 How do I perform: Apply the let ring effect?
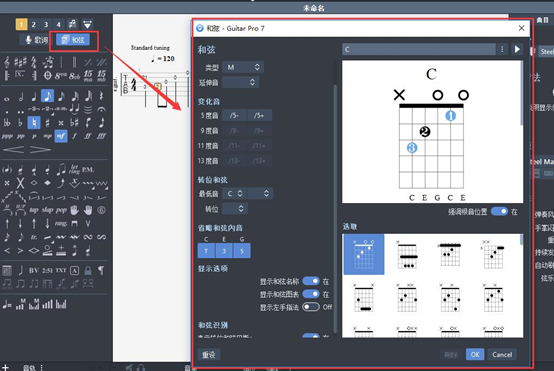pyautogui.click(x=74, y=169)
